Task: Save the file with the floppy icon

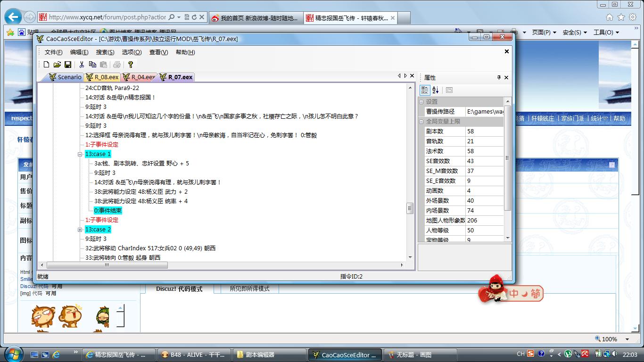Action: (68, 65)
